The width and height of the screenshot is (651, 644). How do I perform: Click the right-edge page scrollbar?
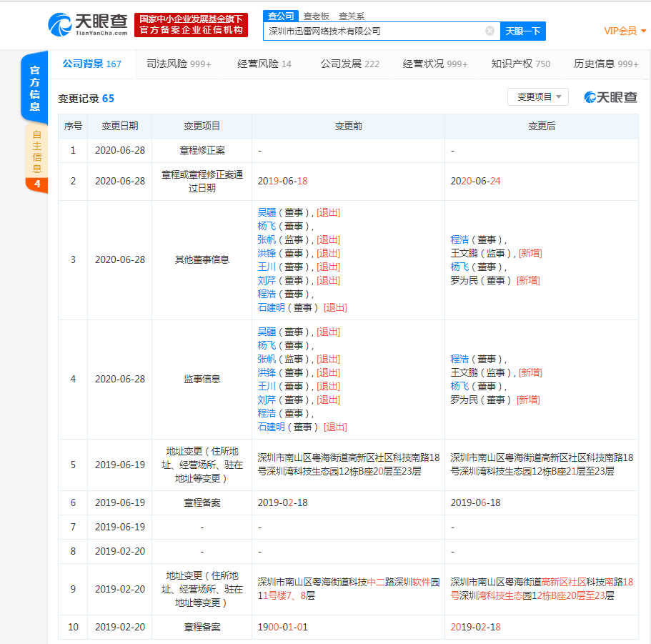647,322
